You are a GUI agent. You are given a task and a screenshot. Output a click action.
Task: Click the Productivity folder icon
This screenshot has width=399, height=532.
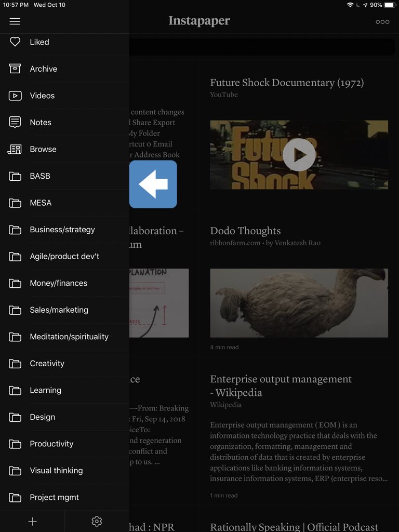(x=15, y=444)
